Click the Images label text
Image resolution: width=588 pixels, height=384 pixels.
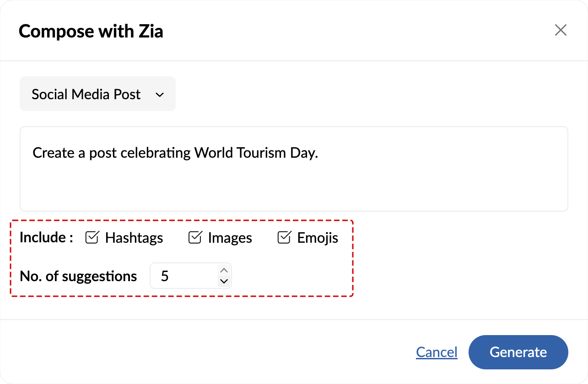coord(230,238)
